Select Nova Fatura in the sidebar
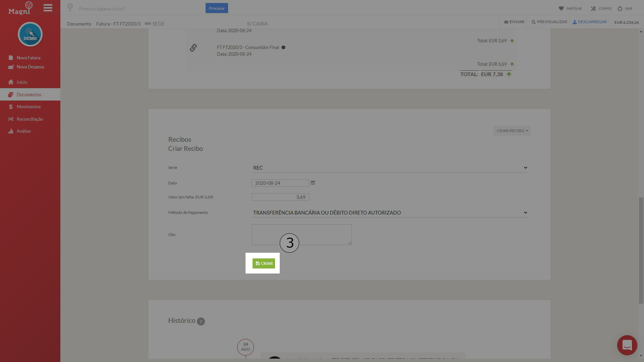644x362 pixels. click(x=28, y=58)
